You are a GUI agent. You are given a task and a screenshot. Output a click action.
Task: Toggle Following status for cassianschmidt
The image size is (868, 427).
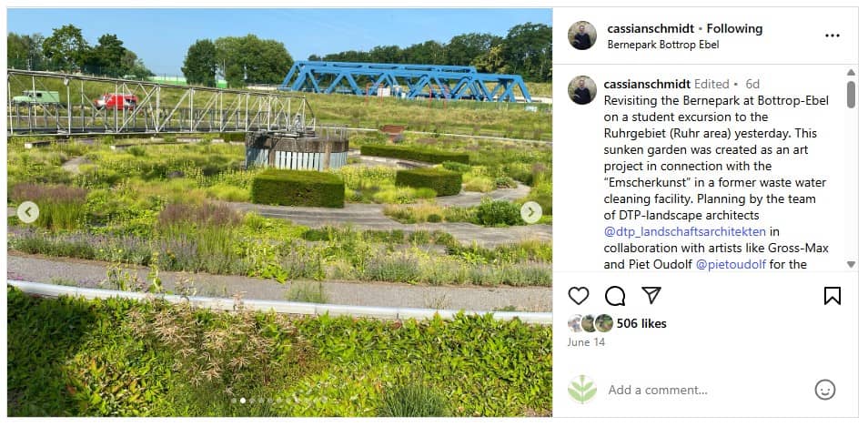point(734,29)
